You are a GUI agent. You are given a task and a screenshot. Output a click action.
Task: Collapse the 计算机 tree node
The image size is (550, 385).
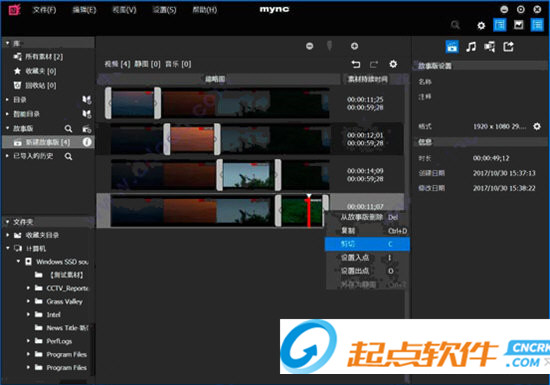pyautogui.click(x=7, y=248)
